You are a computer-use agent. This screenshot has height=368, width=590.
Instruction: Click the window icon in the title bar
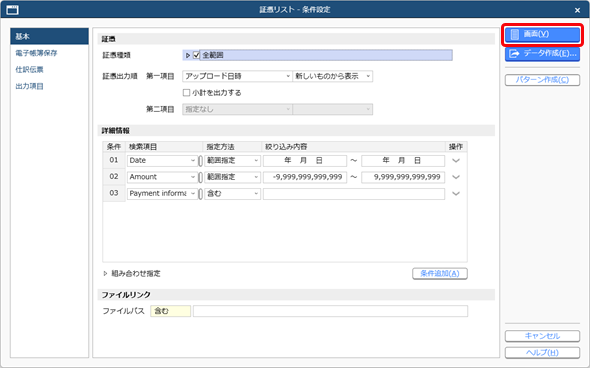tap(12, 10)
